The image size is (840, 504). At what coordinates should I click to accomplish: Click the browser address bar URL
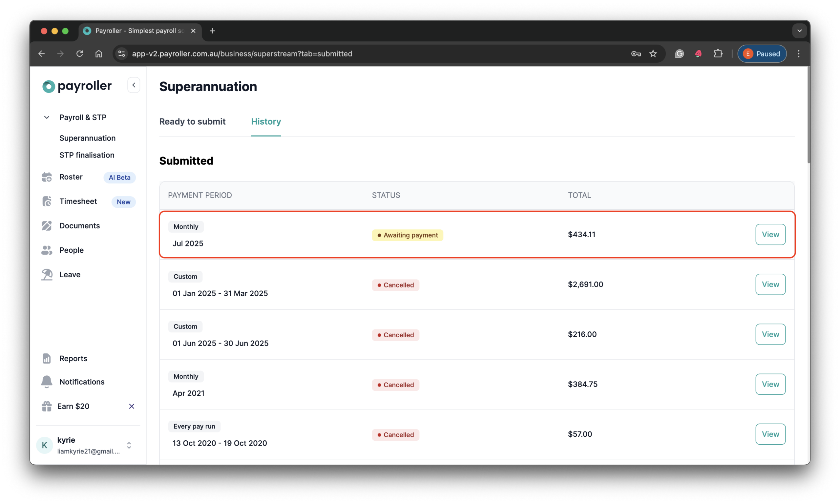pos(242,54)
